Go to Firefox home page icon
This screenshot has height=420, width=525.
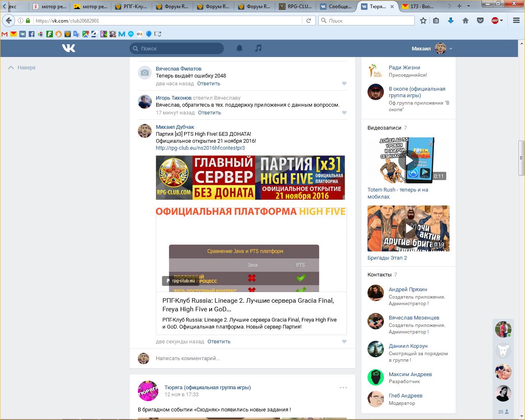[x=466, y=21]
